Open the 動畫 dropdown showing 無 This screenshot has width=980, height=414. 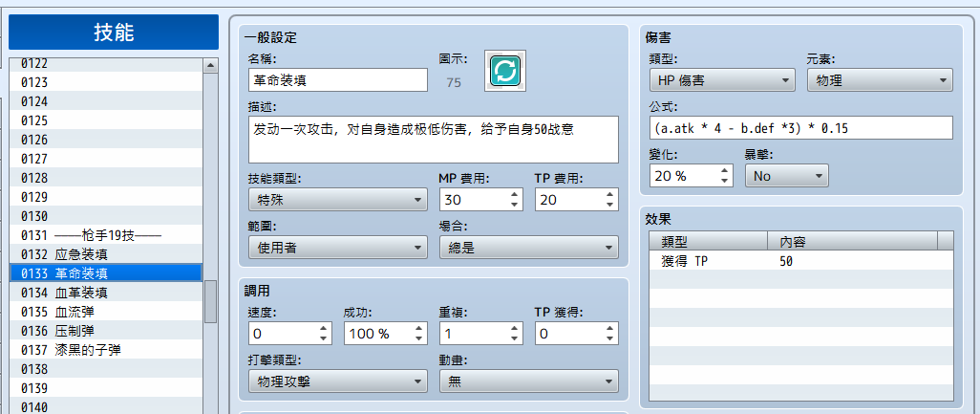529,381
